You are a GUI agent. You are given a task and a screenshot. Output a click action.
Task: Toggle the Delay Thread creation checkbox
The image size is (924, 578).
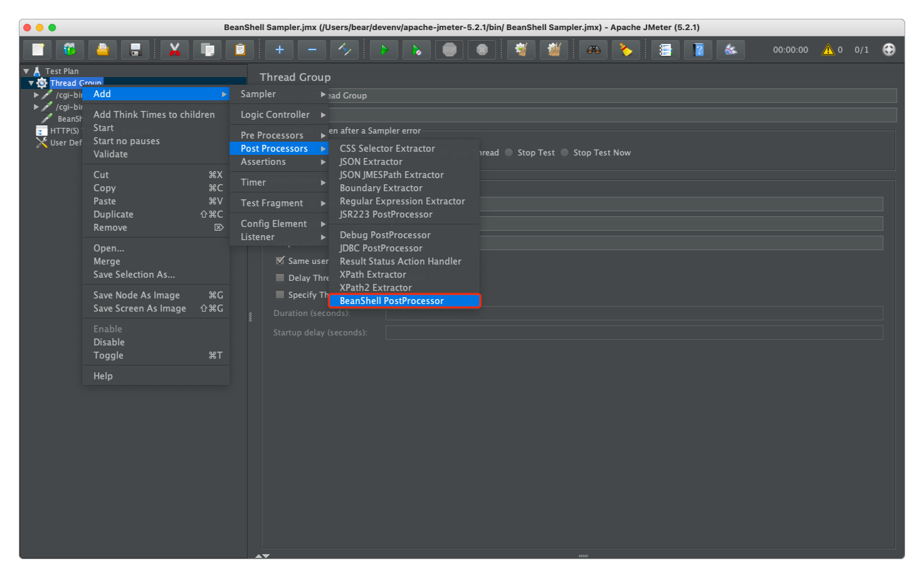[x=280, y=278]
